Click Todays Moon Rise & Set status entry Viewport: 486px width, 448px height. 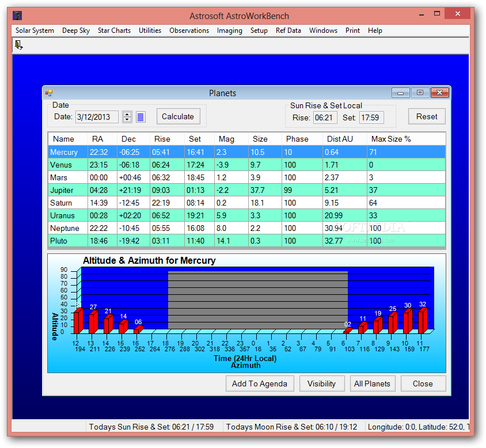(291, 427)
